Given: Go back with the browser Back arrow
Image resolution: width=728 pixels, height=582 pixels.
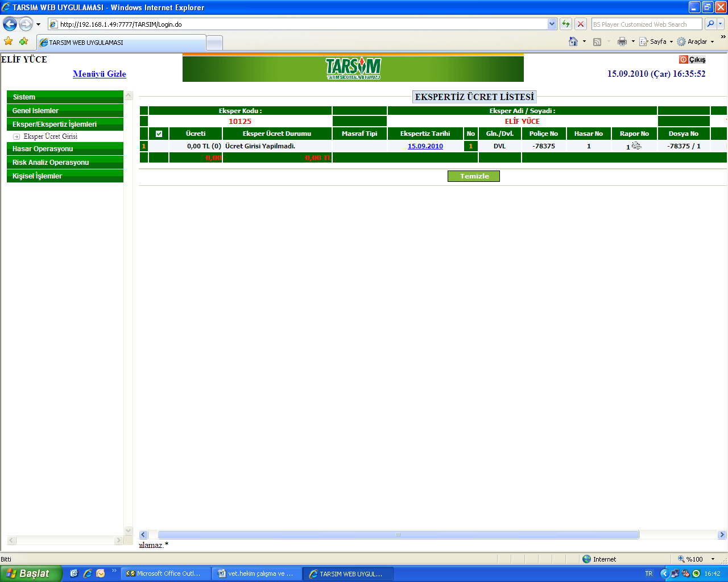Looking at the screenshot, I should point(10,24).
